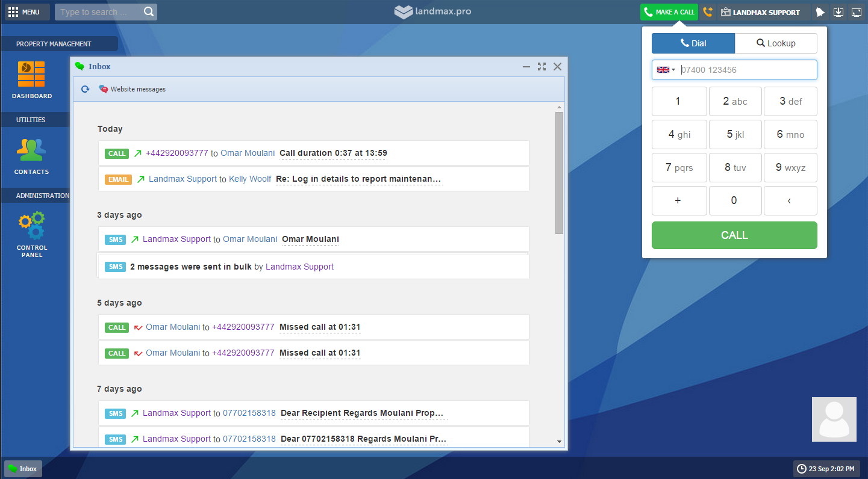Click the Website messages button

[x=132, y=89]
